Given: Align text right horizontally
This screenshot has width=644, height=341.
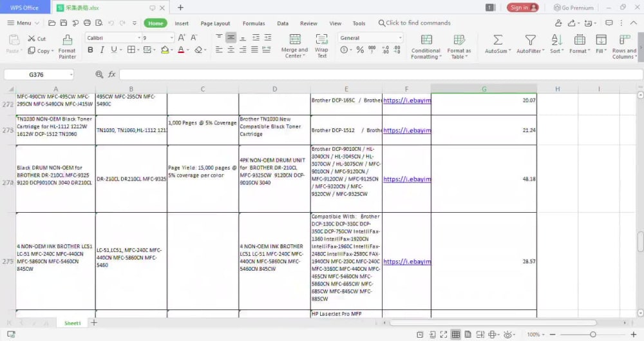Looking at the screenshot, I should tap(243, 50).
